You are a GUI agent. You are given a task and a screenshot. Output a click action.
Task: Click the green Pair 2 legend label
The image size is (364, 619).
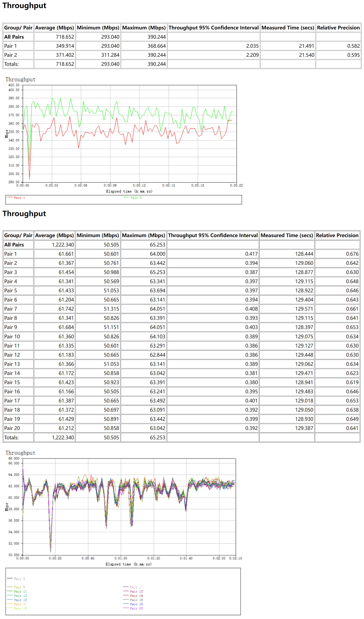coord(136,197)
